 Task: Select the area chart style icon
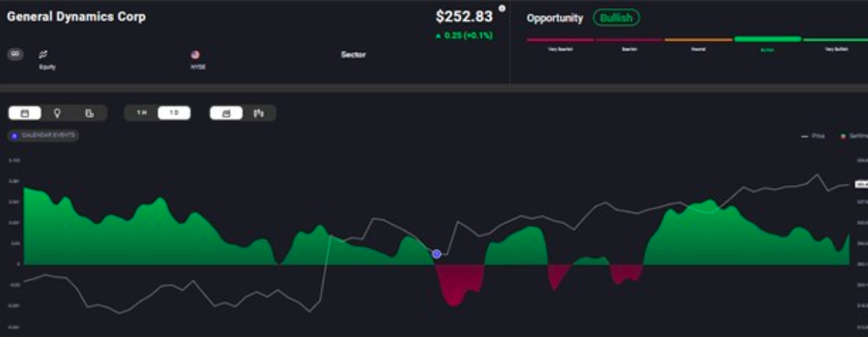(226, 113)
